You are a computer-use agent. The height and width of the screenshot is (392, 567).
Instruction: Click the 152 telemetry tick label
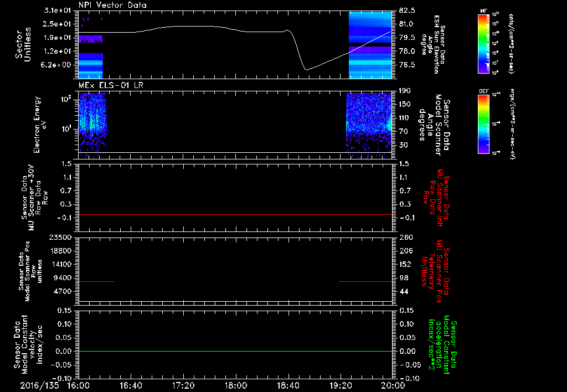(406, 264)
